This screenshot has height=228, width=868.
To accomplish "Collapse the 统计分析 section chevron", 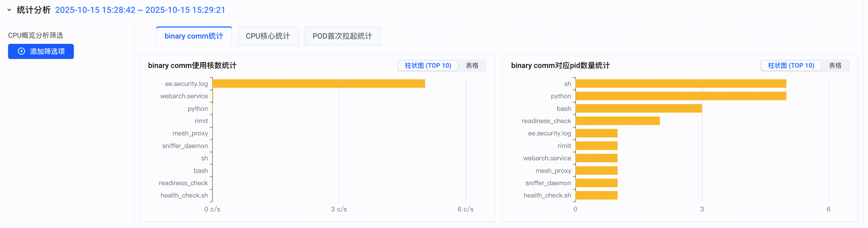I will [x=9, y=10].
